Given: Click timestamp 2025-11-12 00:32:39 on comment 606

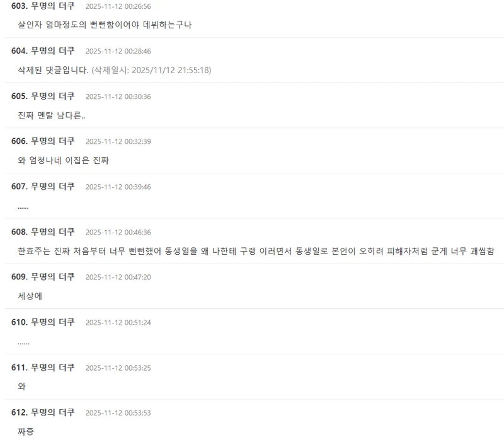Looking at the screenshot, I should point(118,141).
